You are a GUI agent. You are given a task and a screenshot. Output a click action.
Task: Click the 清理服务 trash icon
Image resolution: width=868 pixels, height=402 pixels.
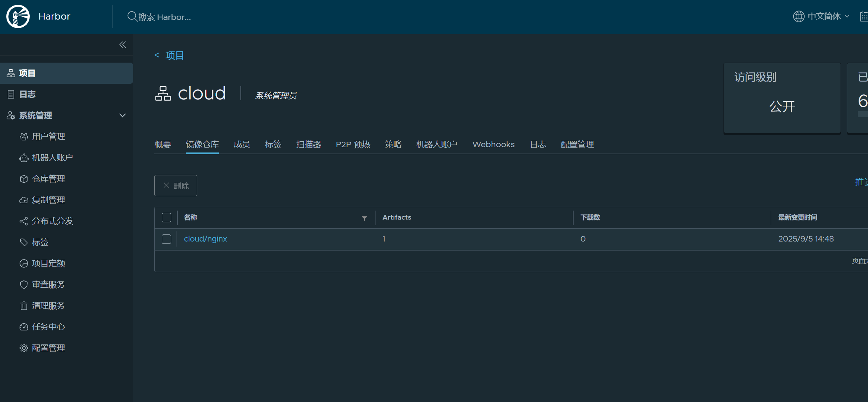(24, 306)
